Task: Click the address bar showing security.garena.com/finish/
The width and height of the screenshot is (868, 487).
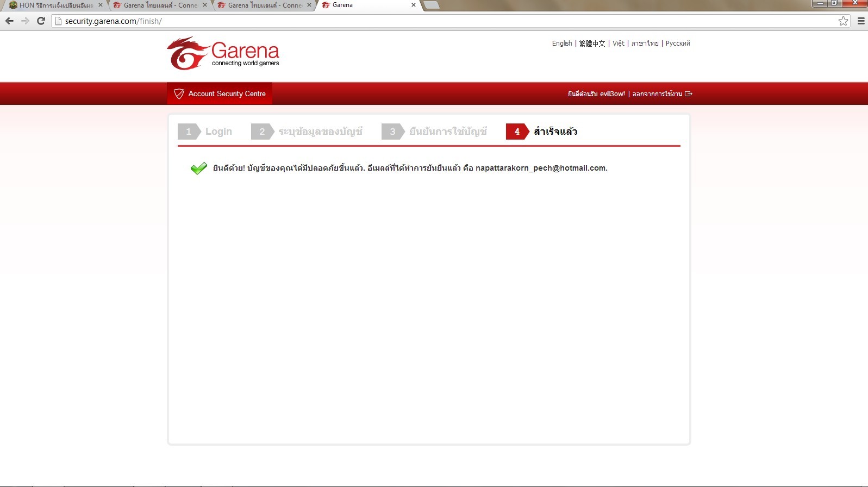Action: [x=451, y=21]
